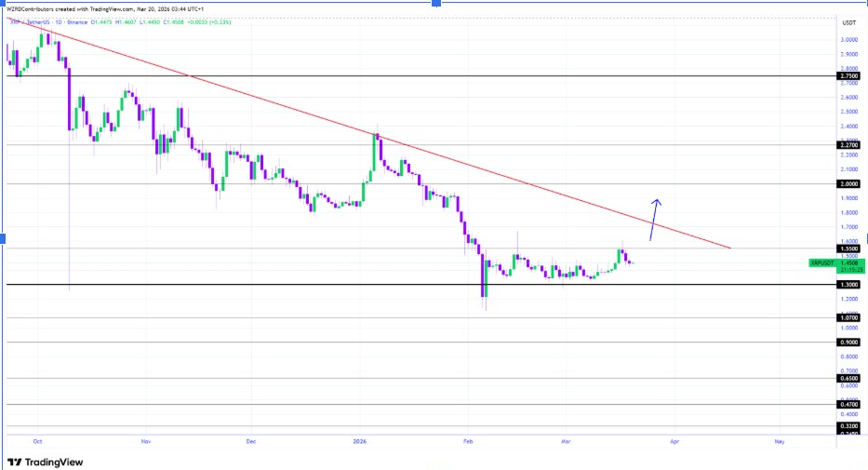Image resolution: width=868 pixels, height=470 pixels.
Task: Click the Apr marker on the time axis
Action: point(673,444)
